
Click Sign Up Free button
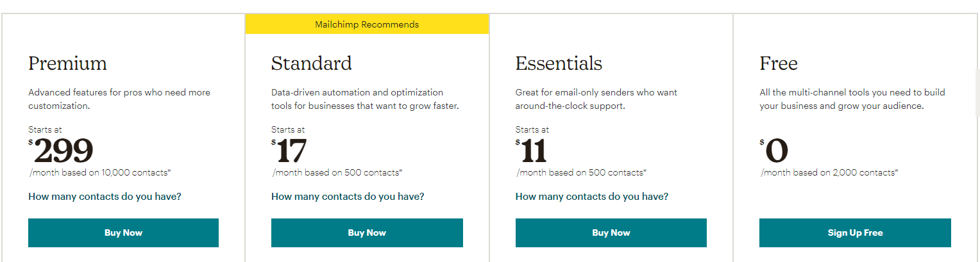pyautogui.click(x=855, y=233)
